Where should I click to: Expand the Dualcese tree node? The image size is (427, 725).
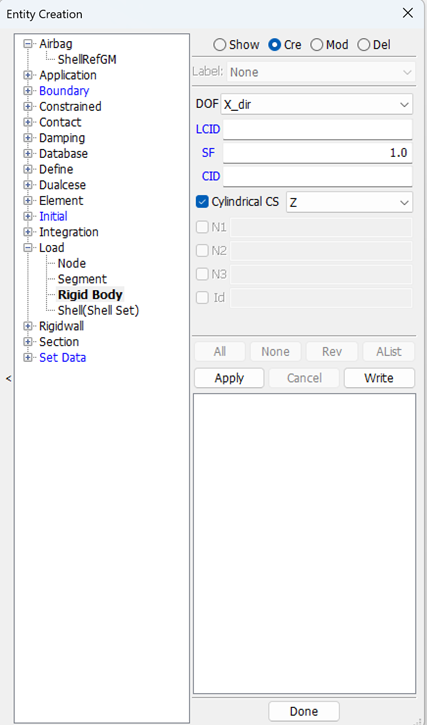point(28,185)
